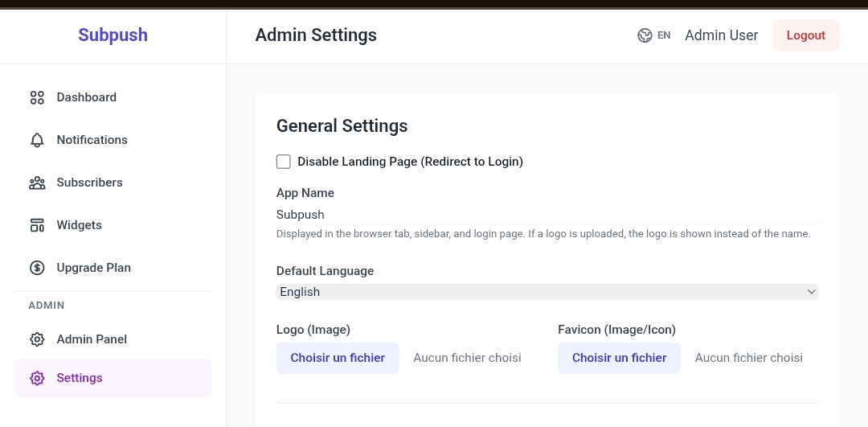Select the Settings sidebar item

113,378
